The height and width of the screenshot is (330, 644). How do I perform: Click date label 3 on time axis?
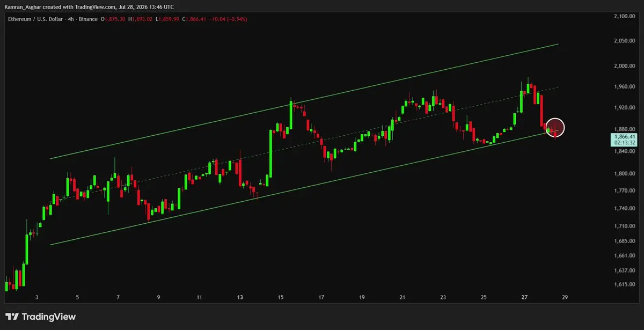tap(36, 297)
